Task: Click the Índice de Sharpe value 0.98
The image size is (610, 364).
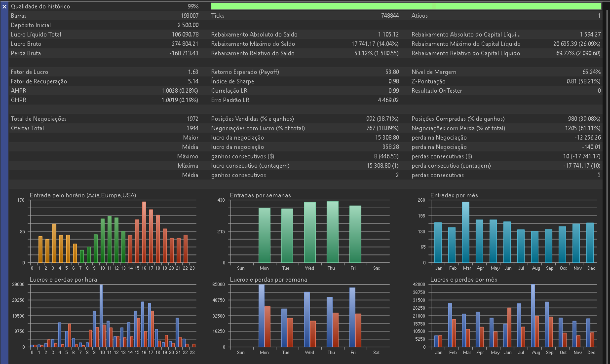Action: (393, 81)
